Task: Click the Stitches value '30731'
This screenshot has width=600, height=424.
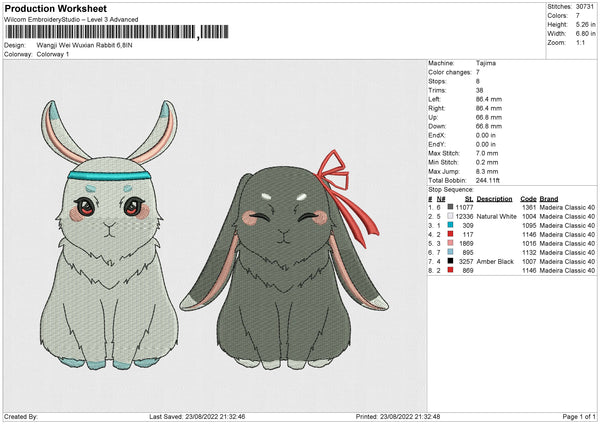Action: (585, 7)
